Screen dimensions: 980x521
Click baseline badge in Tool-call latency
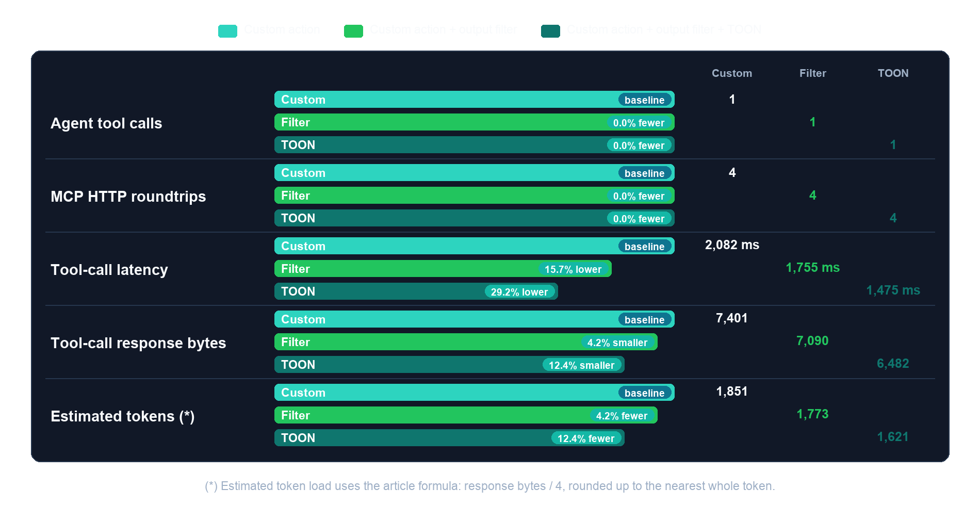[x=645, y=247]
